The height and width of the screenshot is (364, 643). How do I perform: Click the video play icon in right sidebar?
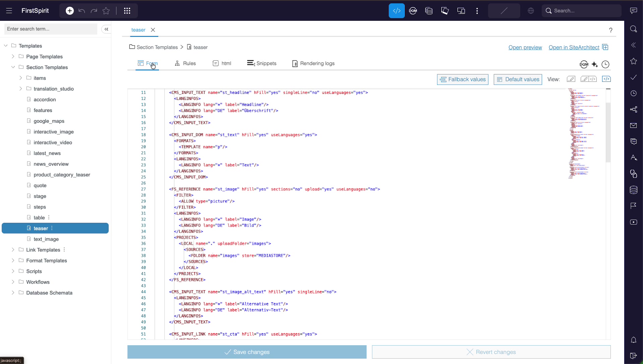pyautogui.click(x=633, y=222)
